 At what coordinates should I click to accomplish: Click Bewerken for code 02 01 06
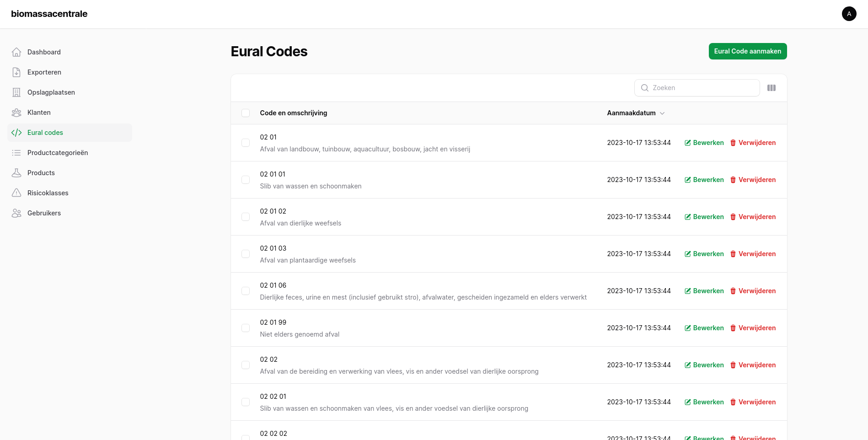tap(704, 291)
